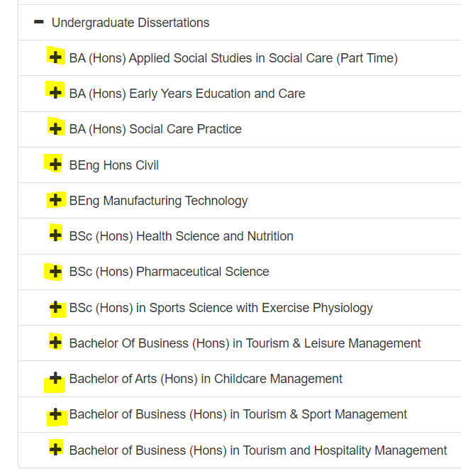Select BEng Manufacturing Technology label
The width and height of the screenshot is (461, 476).
158,201
